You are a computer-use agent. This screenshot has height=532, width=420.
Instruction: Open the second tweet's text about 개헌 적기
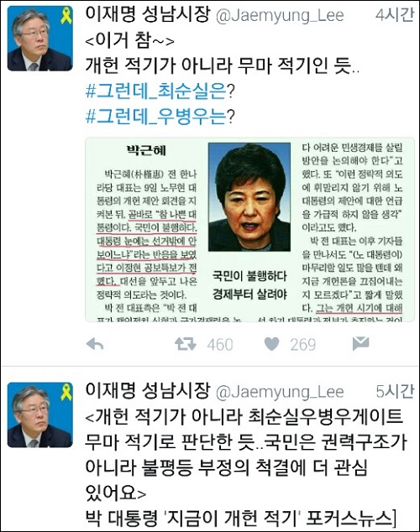coord(245,467)
